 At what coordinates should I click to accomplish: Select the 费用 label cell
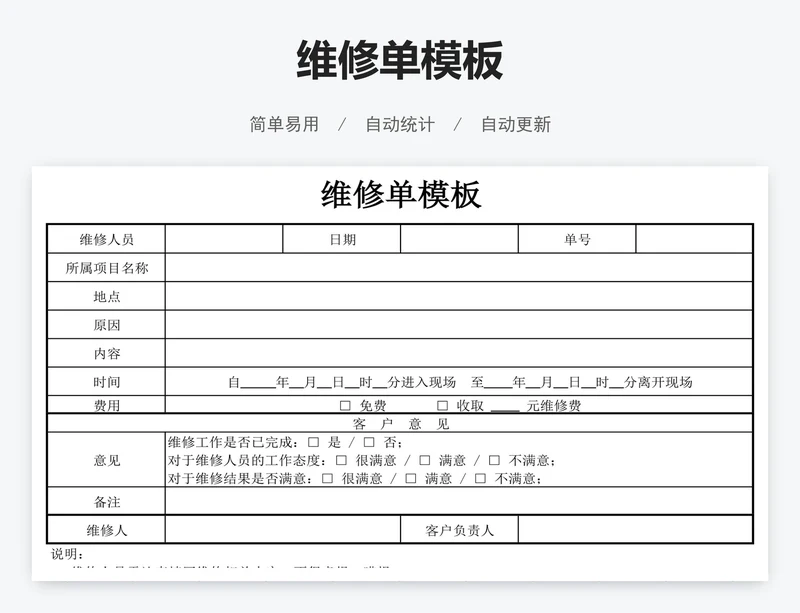point(107,405)
